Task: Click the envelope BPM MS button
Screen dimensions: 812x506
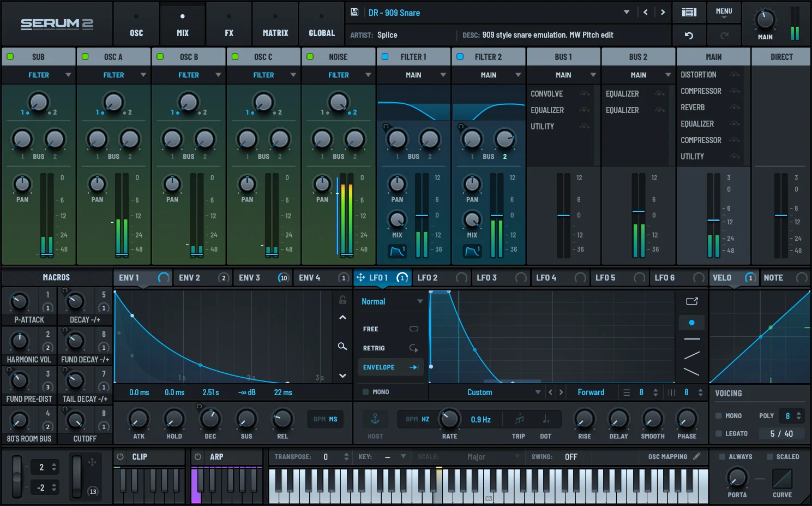Action: click(x=326, y=419)
